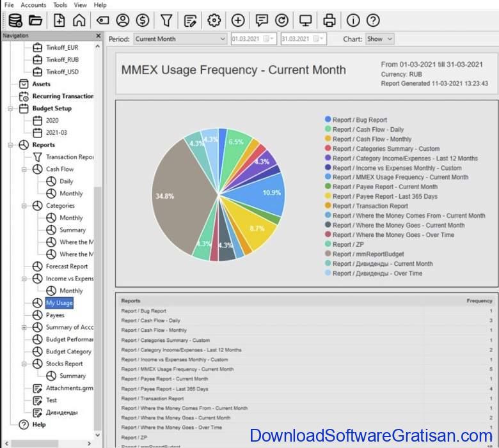Click the Help item in navigation tree
Viewport: 499px width, 448px height.
coord(39,424)
